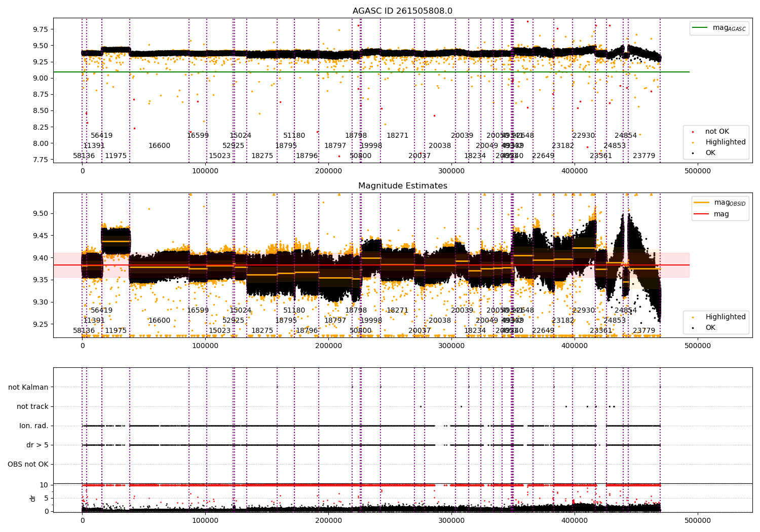Click the 9.30 tick on Magnitude Estimates axis
The height and width of the screenshot is (532, 760).
pos(40,302)
